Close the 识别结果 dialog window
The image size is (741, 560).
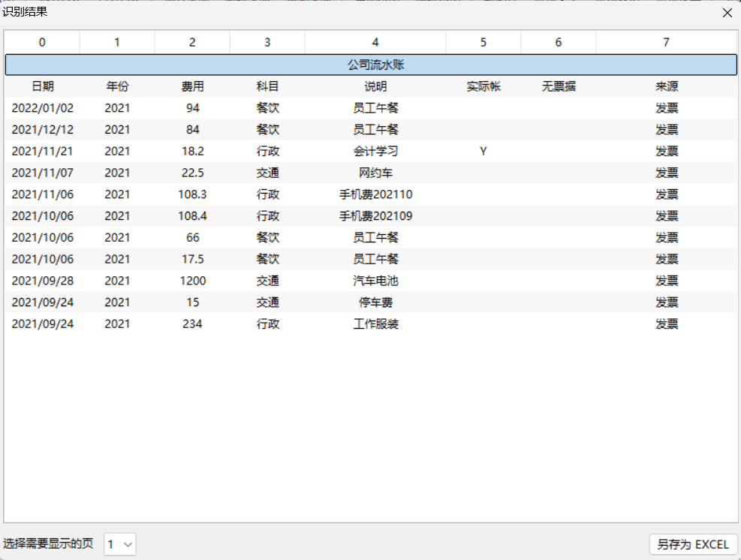click(727, 13)
